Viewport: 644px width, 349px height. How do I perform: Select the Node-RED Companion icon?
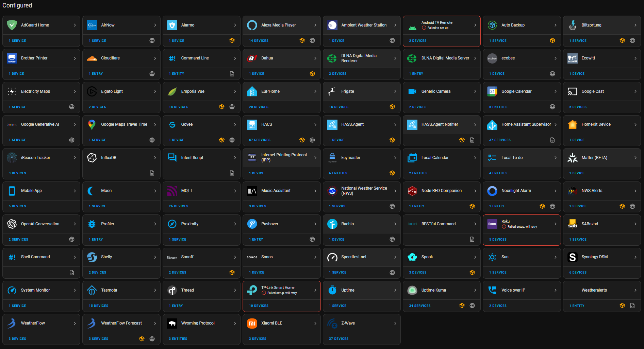(412, 191)
